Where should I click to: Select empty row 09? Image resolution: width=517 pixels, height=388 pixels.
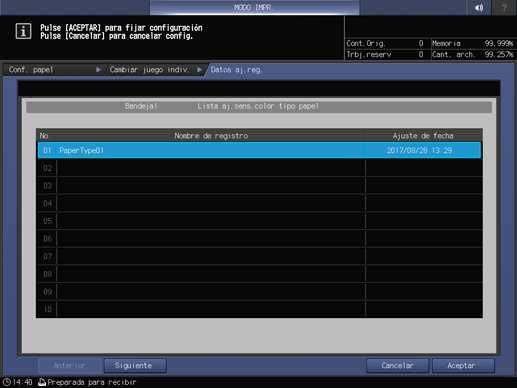259,292
